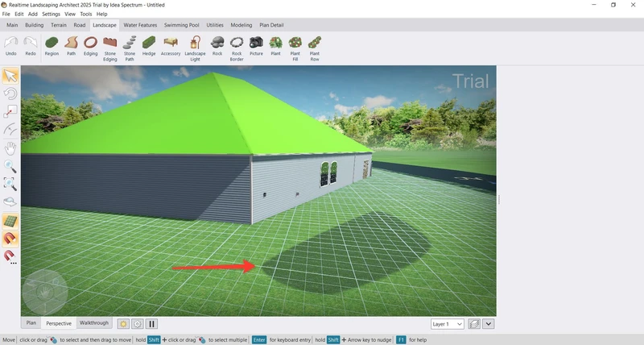Select the Rock Border tool
Viewport: 644px width, 345px height.
(237, 45)
